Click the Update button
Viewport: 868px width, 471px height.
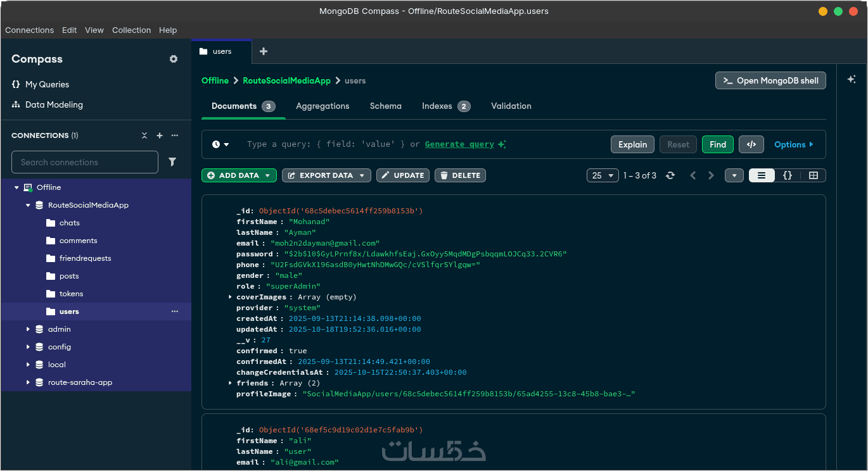[x=403, y=175]
